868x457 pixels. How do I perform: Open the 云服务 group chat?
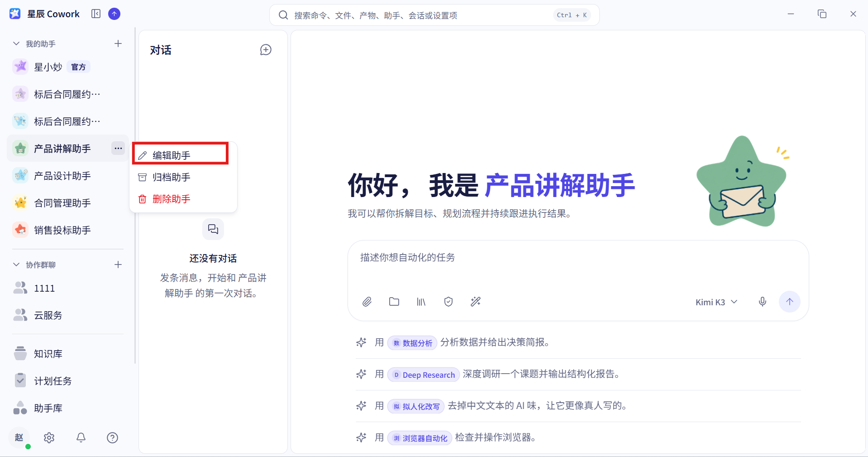click(x=68, y=315)
